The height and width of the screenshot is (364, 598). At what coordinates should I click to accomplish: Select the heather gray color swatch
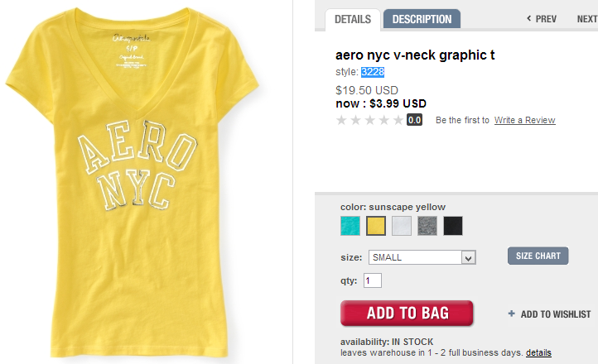pyautogui.click(x=427, y=226)
